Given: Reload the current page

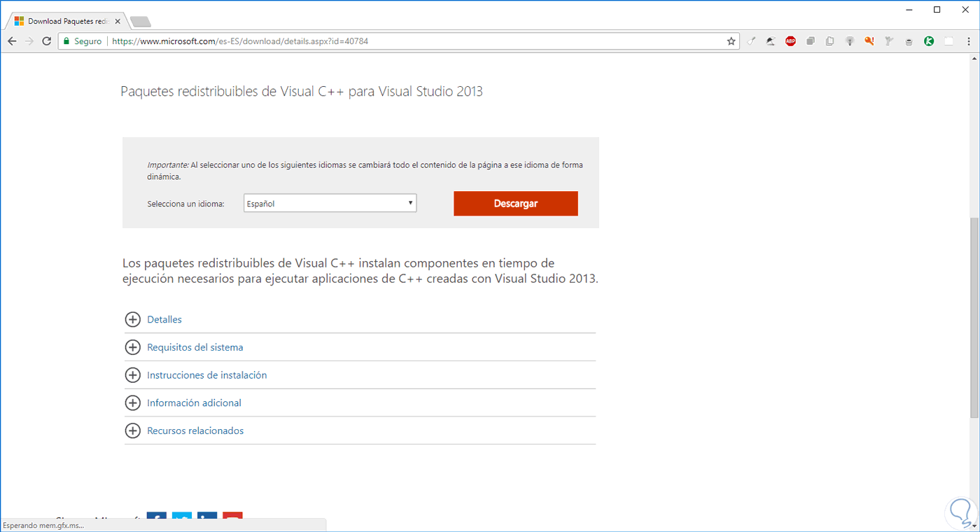Looking at the screenshot, I should [x=47, y=41].
